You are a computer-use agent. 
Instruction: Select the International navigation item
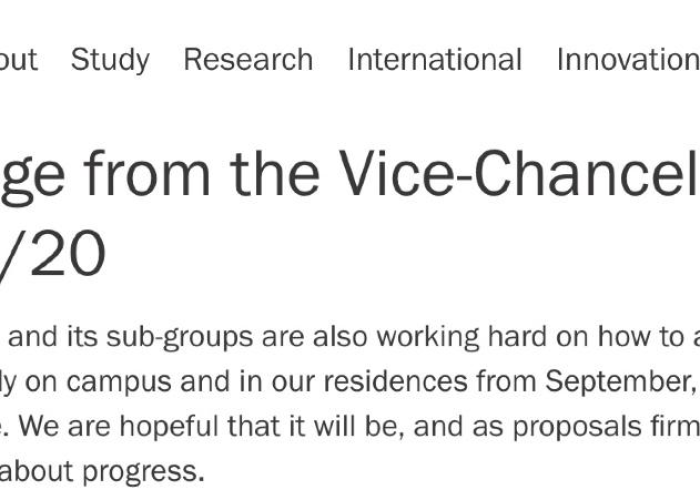pos(435,59)
